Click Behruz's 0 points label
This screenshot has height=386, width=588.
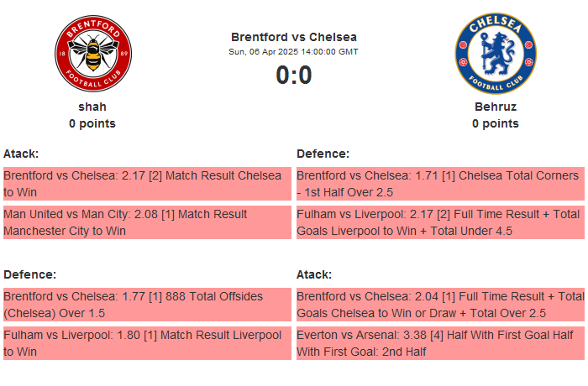click(x=495, y=123)
